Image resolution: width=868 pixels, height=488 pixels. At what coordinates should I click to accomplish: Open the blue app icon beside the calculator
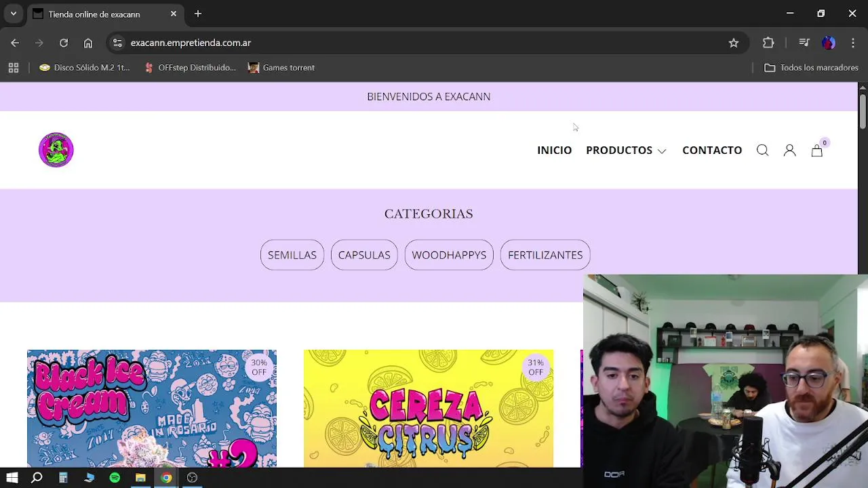(89, 478)
